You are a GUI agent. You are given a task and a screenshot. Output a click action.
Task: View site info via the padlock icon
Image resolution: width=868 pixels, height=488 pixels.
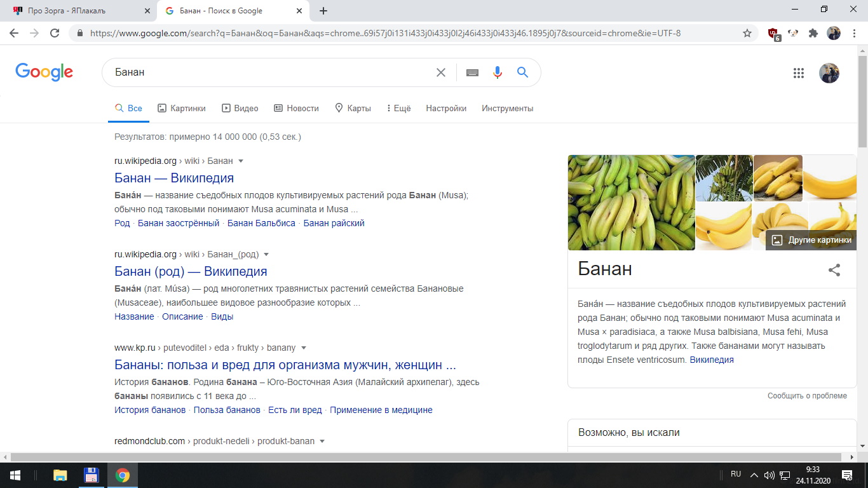coord(80,33)
